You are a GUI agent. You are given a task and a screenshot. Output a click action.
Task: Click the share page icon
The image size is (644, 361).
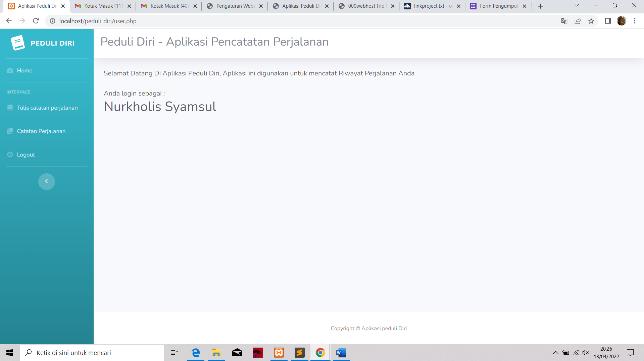coord(578,21)
